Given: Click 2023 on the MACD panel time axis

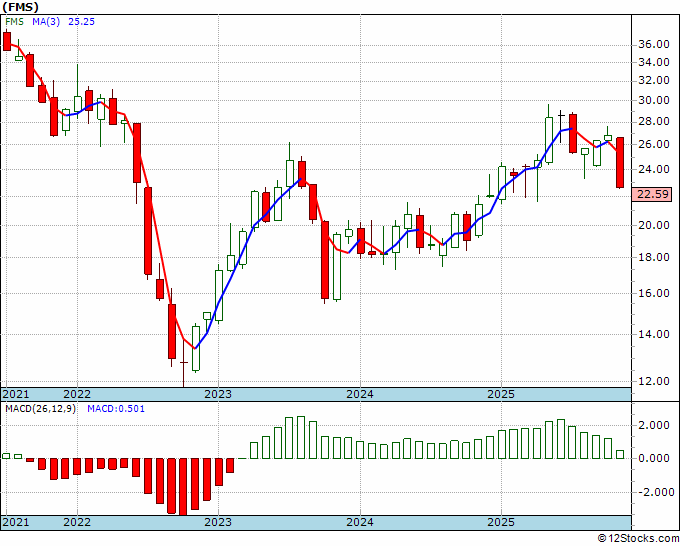Looking at the screenshot, I should (218, 522).
